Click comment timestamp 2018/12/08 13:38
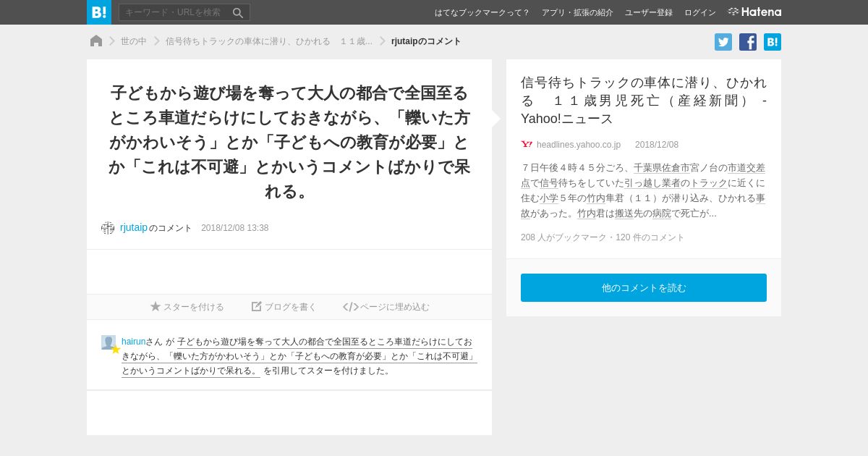The height and width of the screenshot is (456, 868). tap(235, 228)
